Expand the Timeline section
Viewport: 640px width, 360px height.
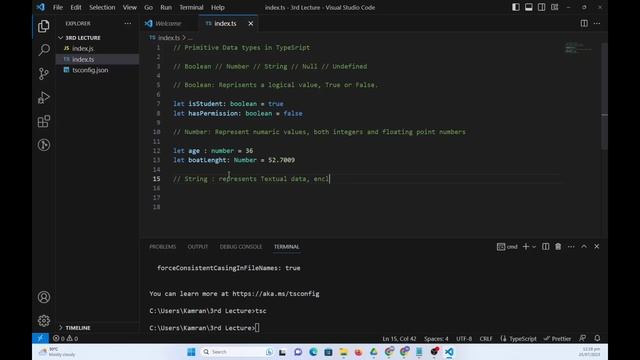[78, 328]
